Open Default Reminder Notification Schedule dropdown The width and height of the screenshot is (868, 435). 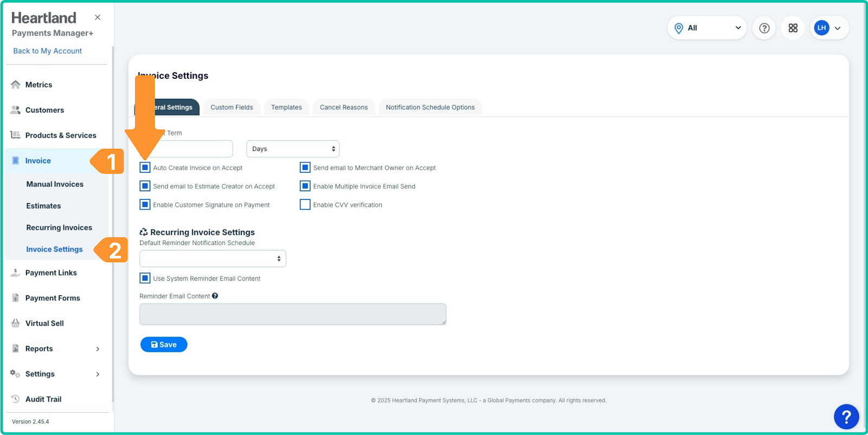[212, 259]
